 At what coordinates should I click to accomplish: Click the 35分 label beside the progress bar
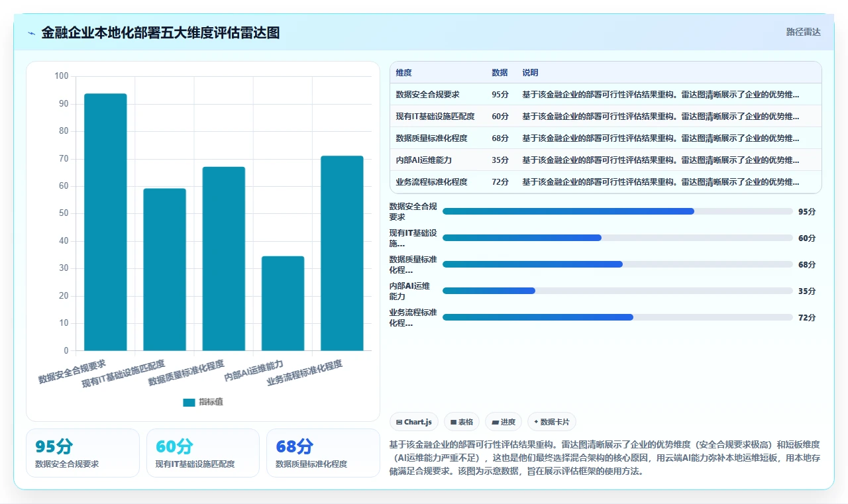click(x=807, y=291)
